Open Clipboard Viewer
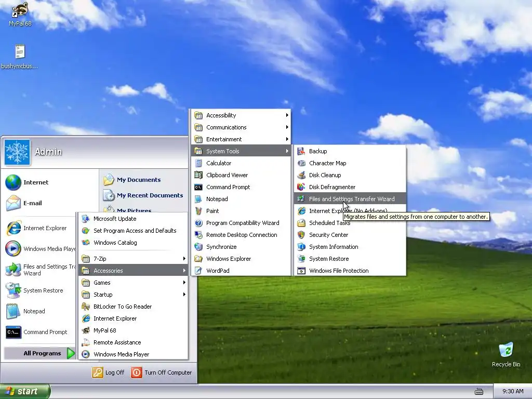 pyautogui.click(x=241, y=175)
